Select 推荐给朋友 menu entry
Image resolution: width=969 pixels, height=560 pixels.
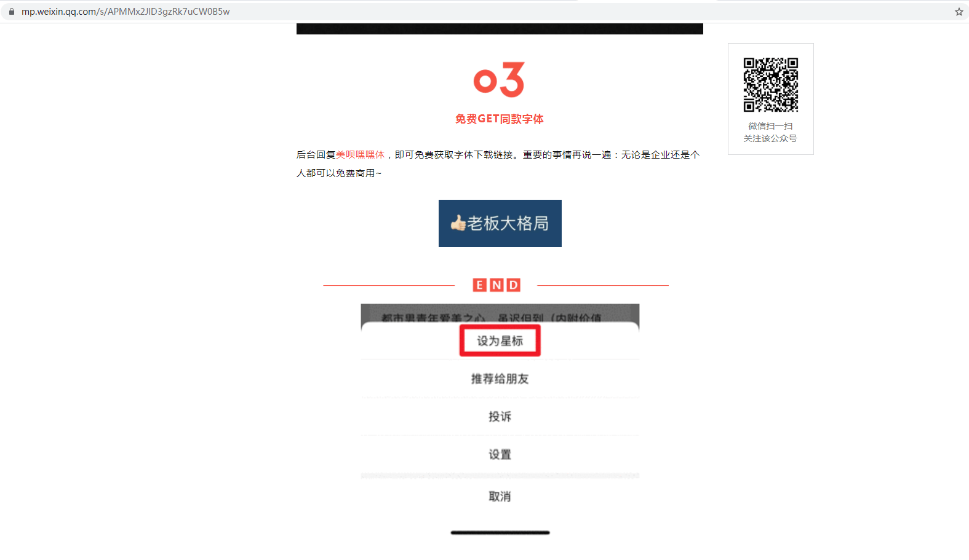[500, 379]
